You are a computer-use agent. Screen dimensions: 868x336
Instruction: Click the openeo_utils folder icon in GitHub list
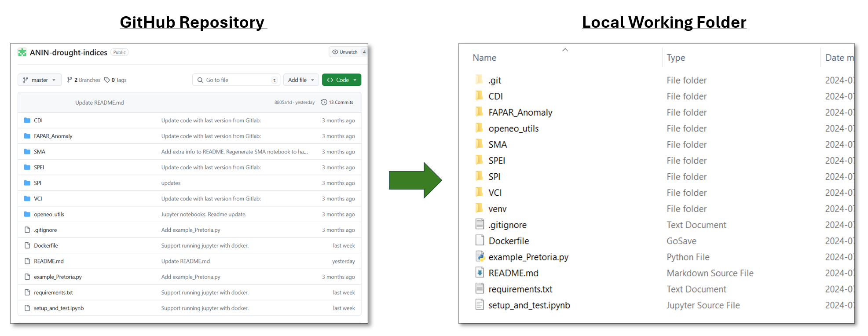pos(27,214)
